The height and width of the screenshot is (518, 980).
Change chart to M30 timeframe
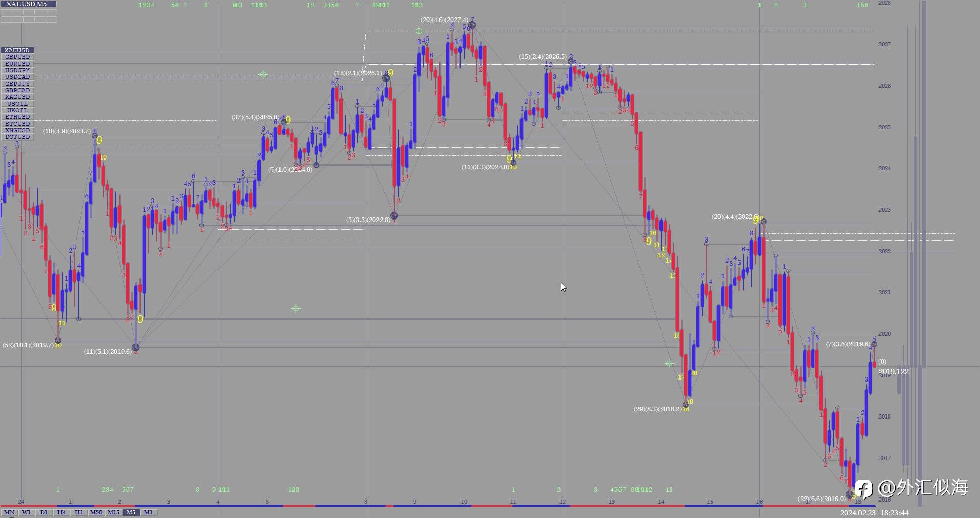coord(96,512)
